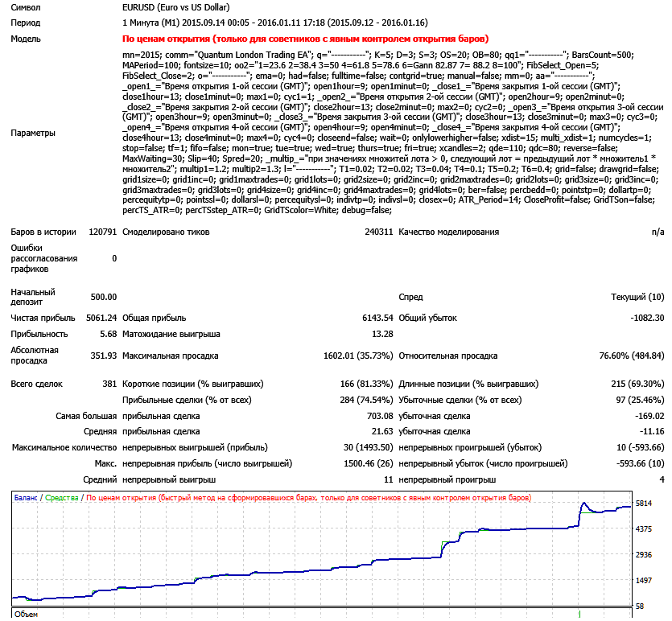Click the profit trades value 284 (74.54%)
Viewport: 672px width, 621px height.
click(x=366, y=400)
